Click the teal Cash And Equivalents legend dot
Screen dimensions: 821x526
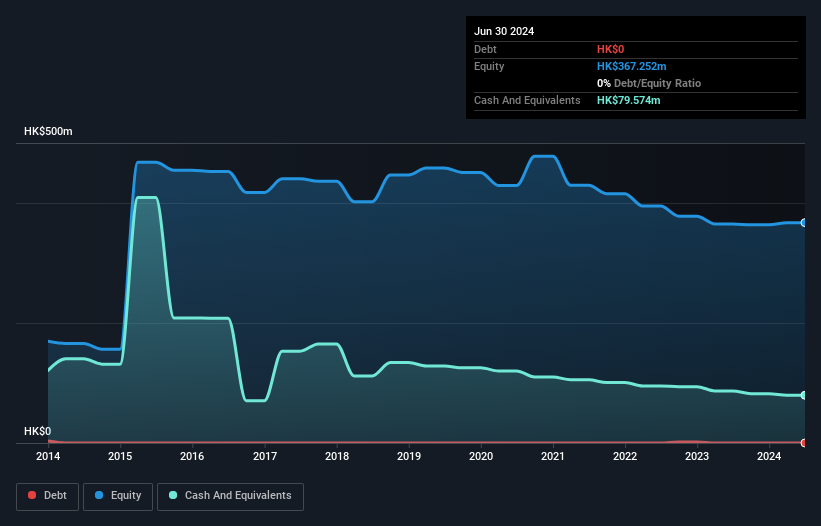pyautogui.click(x=173, y=495)
